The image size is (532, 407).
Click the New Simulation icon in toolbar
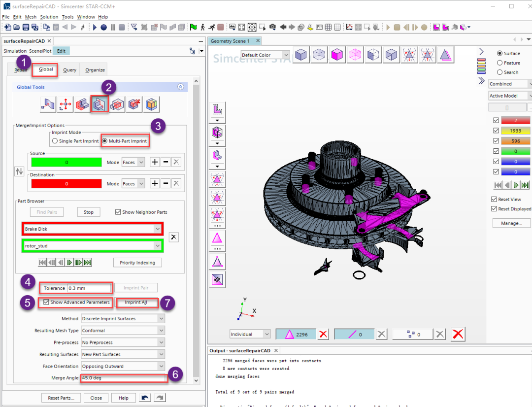7,27
